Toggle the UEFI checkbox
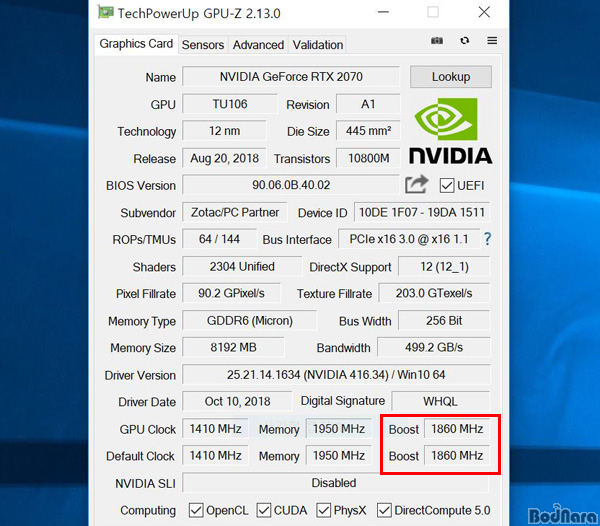The image size is (600, 526). point(447,186)
